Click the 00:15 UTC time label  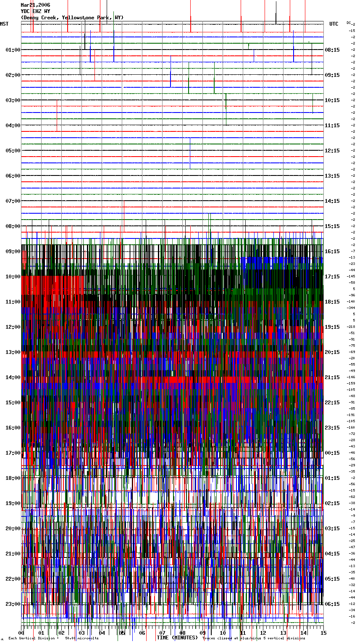pos(332,453)
